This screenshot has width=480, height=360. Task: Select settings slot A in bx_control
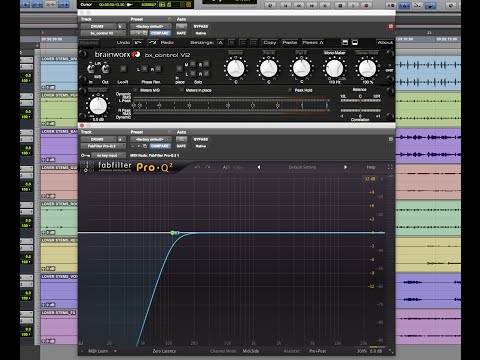(220, 43)
